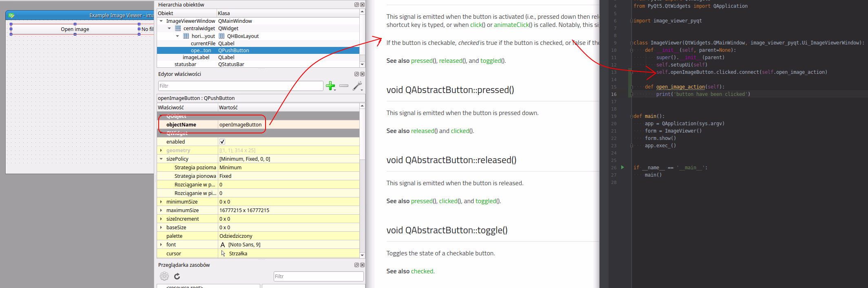Viewport: 868px width, 288px height.
Task: Click the green plus add dynamic property icon
Action: click(330, 86)
